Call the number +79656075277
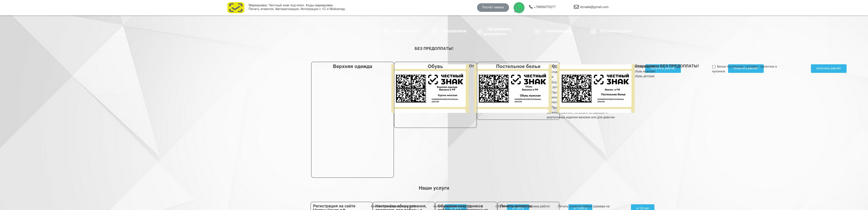 (x=544, y=7)
